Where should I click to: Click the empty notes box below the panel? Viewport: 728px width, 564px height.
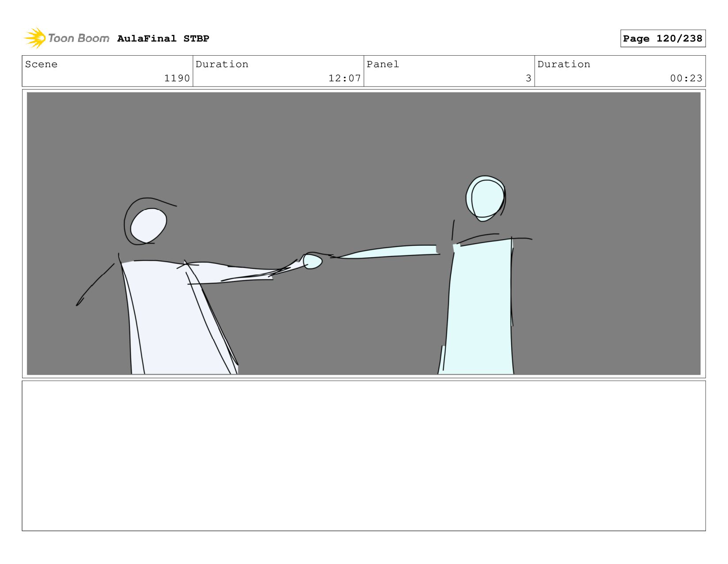pos(364,456)
